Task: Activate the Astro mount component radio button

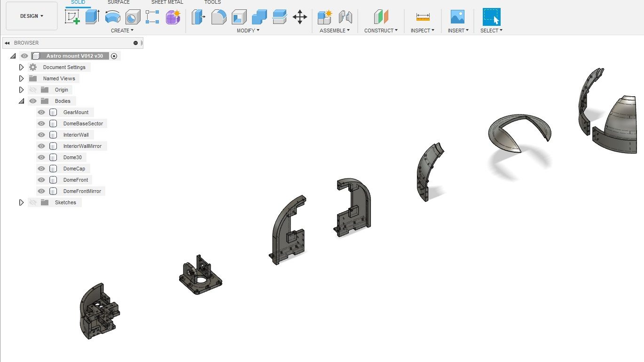Action: click(x=114, y=56)
